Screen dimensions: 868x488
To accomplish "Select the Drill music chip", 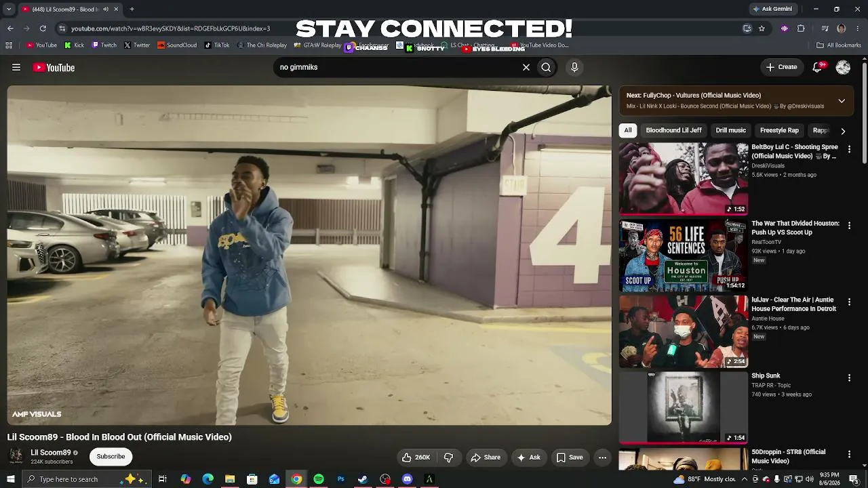I will [730, 130].
